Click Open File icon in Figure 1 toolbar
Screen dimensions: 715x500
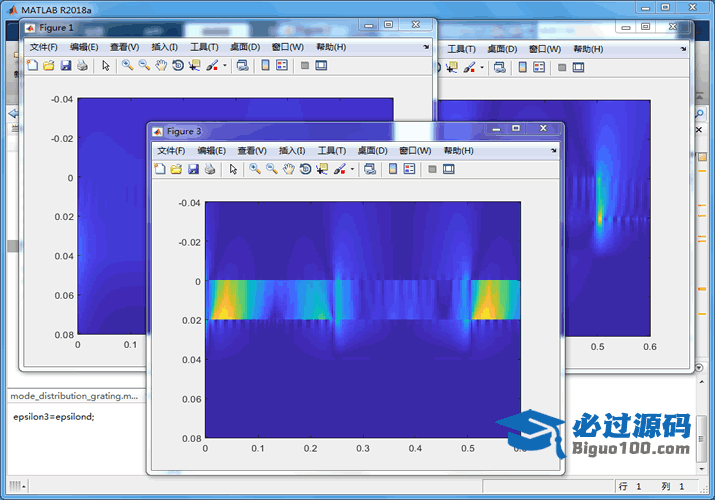pyautogui.click(x=48, y=66)
